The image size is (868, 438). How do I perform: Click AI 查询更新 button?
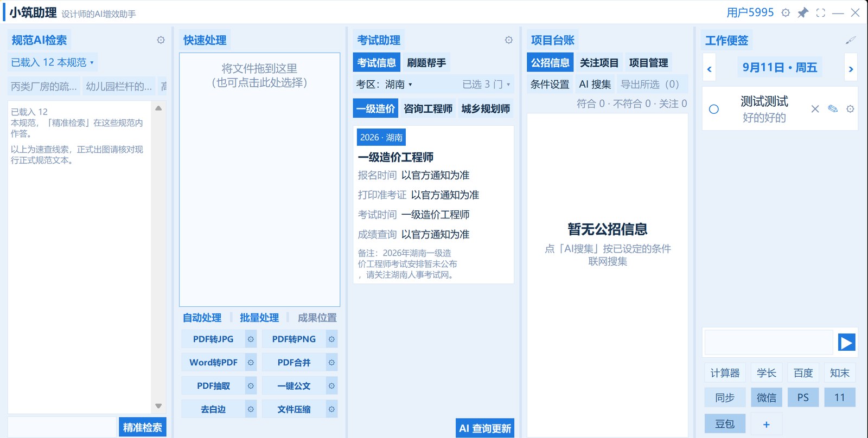485,428
